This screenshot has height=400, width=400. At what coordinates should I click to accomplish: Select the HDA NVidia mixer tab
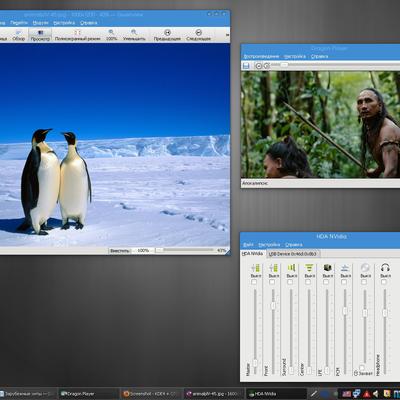click(253, 254)
